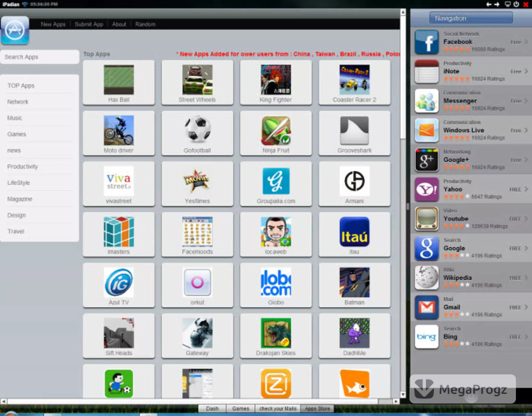
Task: Open the Yesfilmes app
Action: coord(197,184)
